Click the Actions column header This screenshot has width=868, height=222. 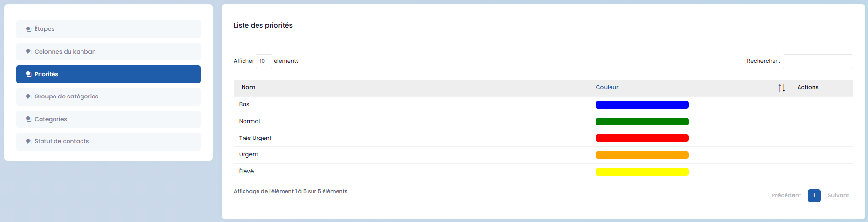[x=808, y=87]
